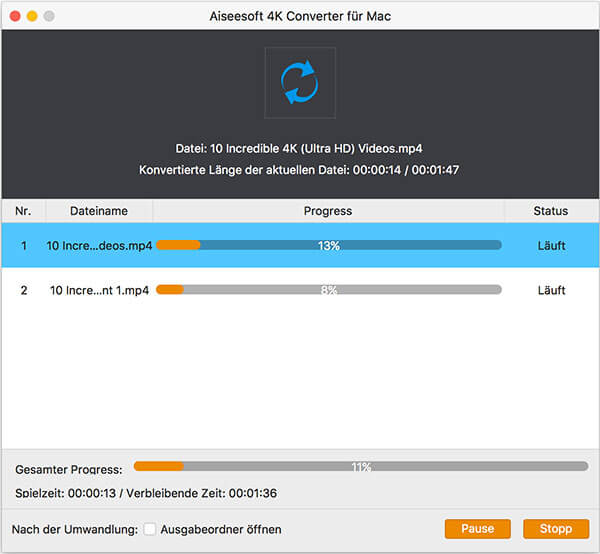The width and height of the screenshot is (600, 554).
Task: Click the Läuft status of row 2
Action: tap(551, 290)
